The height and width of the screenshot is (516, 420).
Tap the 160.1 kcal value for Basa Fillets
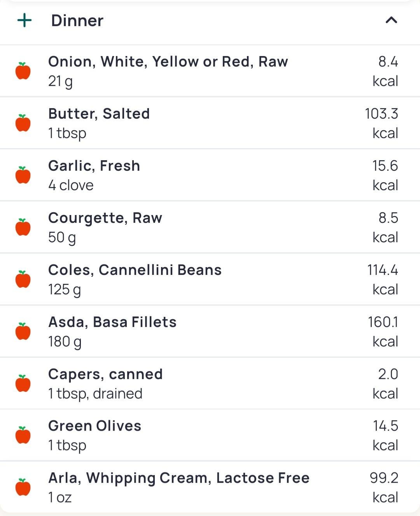(383, 331)
